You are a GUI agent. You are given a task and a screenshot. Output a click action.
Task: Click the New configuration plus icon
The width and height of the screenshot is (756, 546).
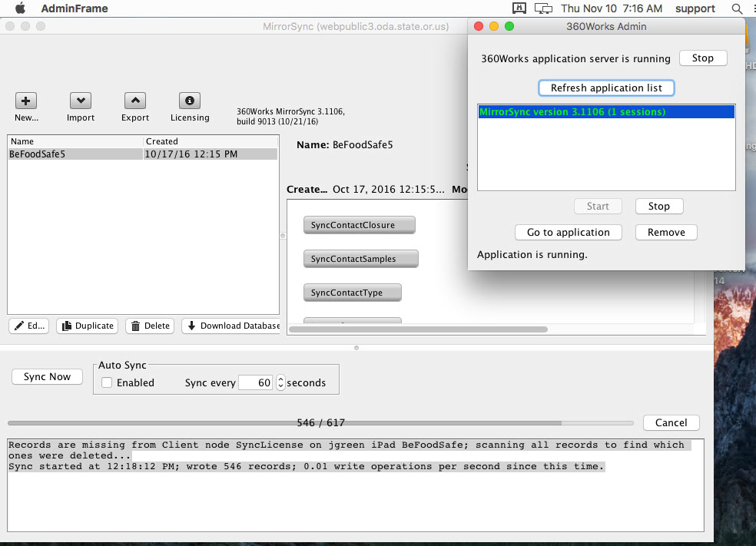coord(26,101)
